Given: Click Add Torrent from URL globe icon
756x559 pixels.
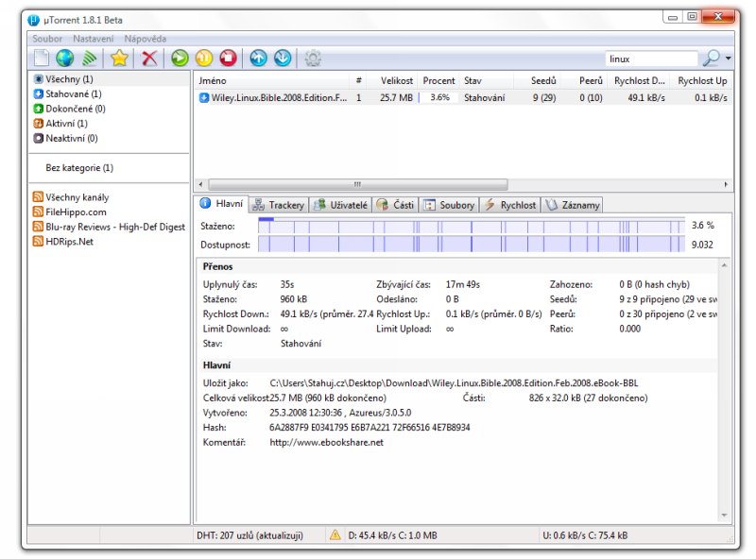Looking at the screenshot, I should coord(64,59).
